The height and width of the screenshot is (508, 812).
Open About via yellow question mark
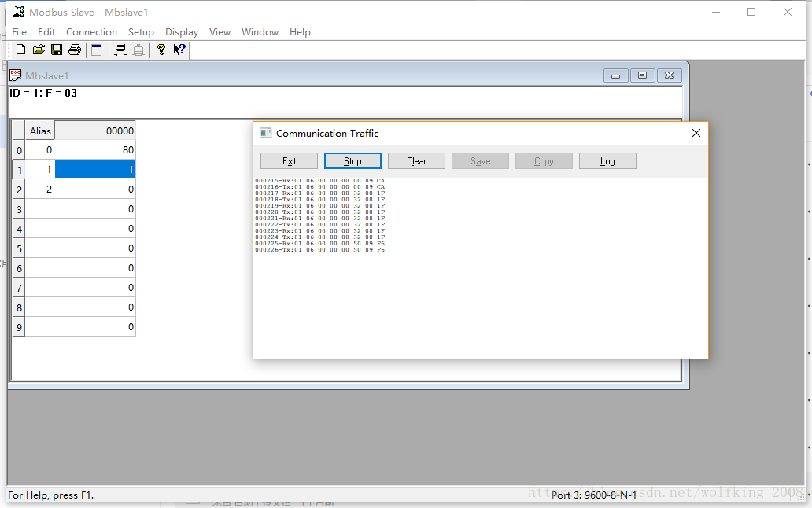point(161,50)
